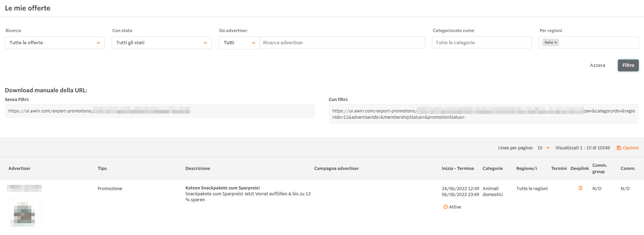This screenshot has width=644, height=235.
Task: Expand the Tutti gli stati dropdown
Action: click(x=162, y=43)
